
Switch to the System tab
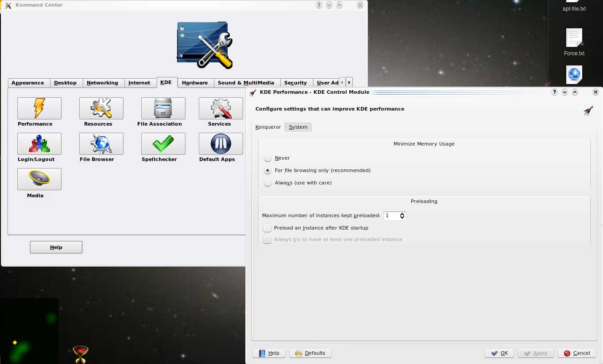pos(298,127)
